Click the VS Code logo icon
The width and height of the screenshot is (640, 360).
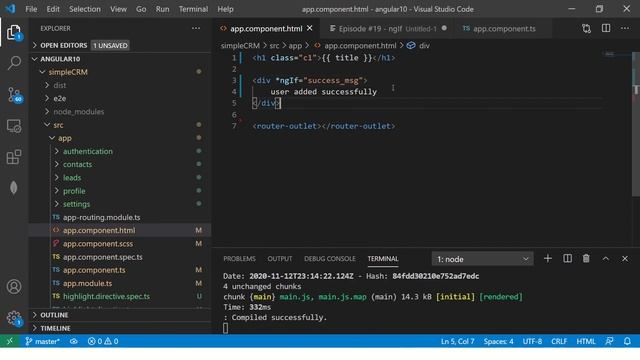(10, 9)
